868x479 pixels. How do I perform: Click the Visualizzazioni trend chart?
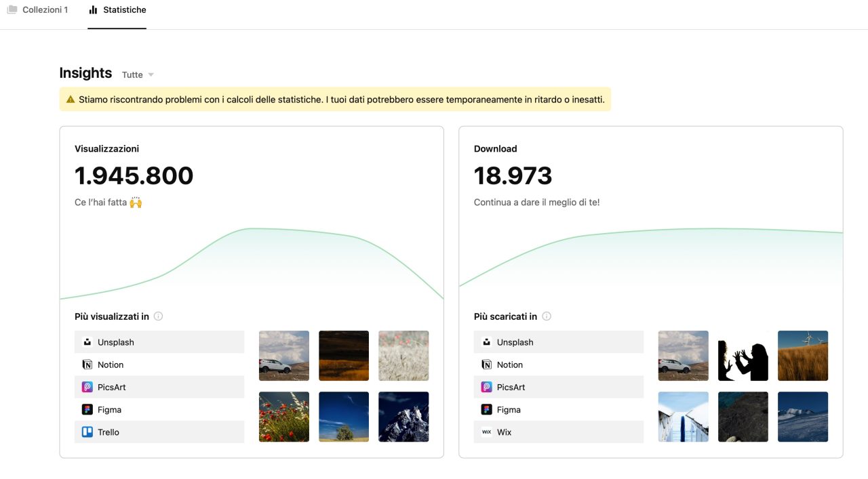click(252, 264)
